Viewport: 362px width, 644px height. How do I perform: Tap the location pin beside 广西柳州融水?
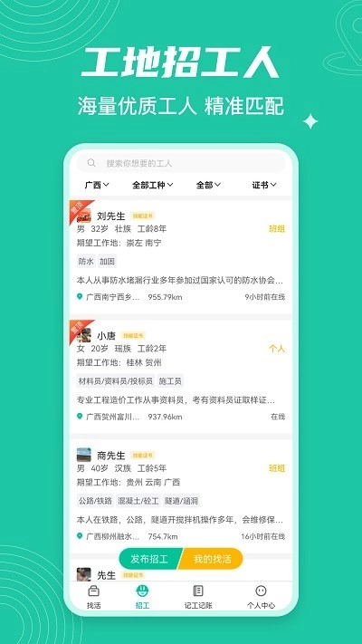click(x=80, y=536)
